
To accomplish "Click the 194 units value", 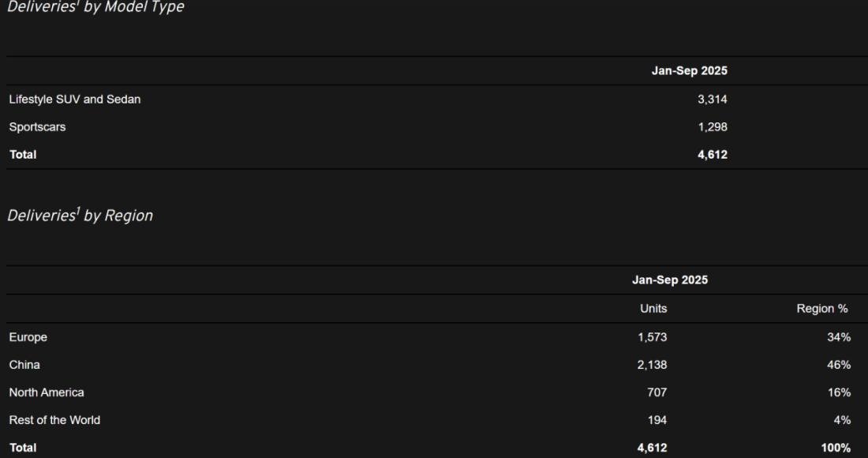I will (657, 420).
